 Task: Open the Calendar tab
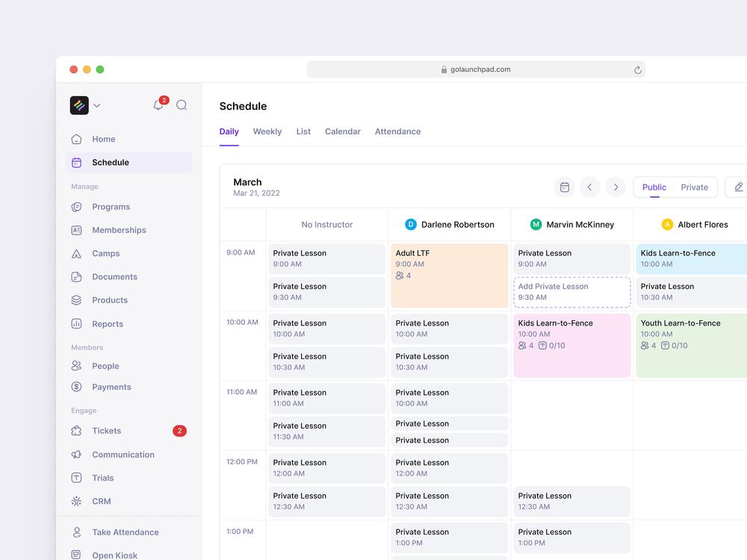[x=343, y=131]
